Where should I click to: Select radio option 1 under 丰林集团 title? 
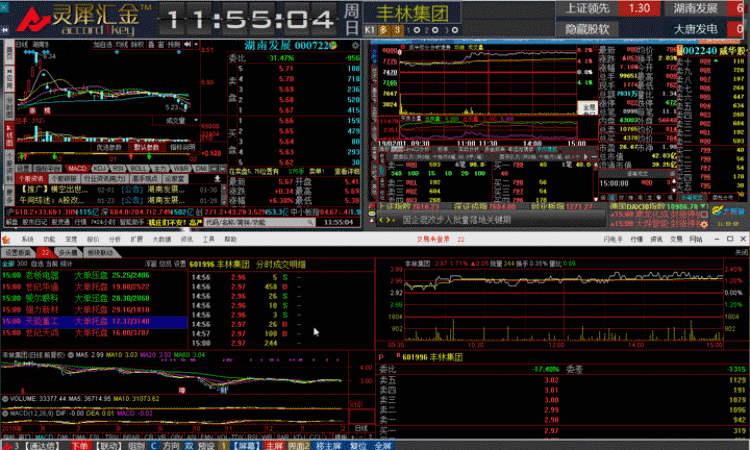coord(417,30)
